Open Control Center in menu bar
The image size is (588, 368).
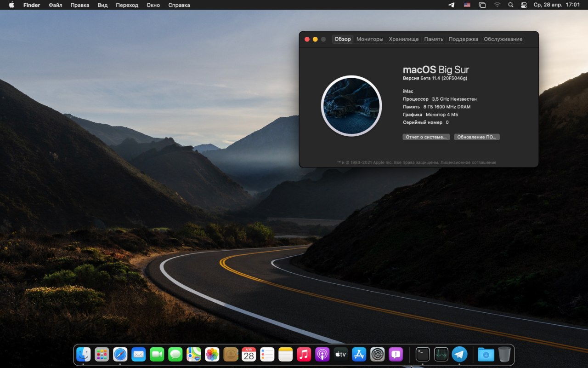click(x=524, y=5)
